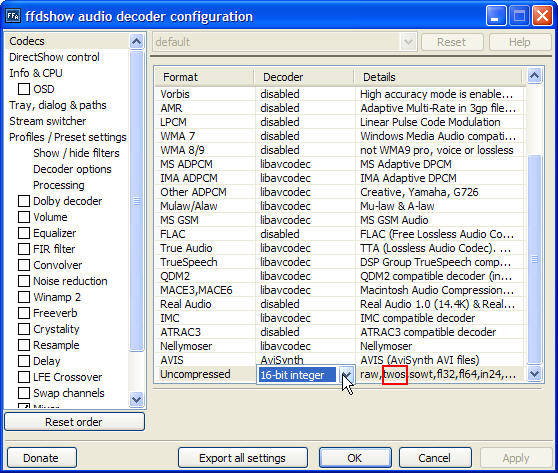This screenshot has height=473, width=558.
Task: Enable the Freeverb checkbox
Action: (x=24, y=313)
